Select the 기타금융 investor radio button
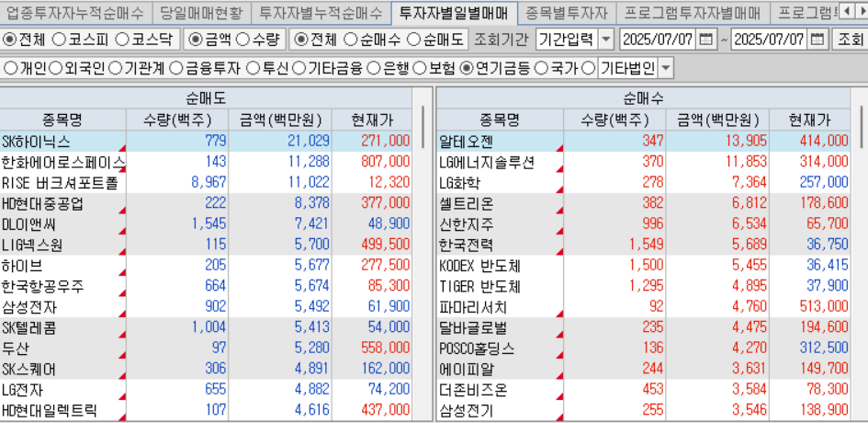The height and width of the screenshot is (423, 868). pyautogui.click(x=299, y=68)
